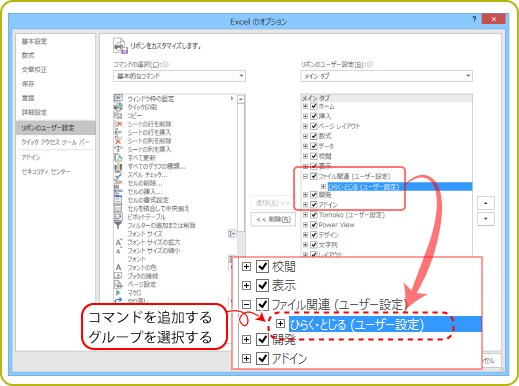519x386 pixels.
Task: Open セキュリティ センター category
Action: (x=46, y=171)
